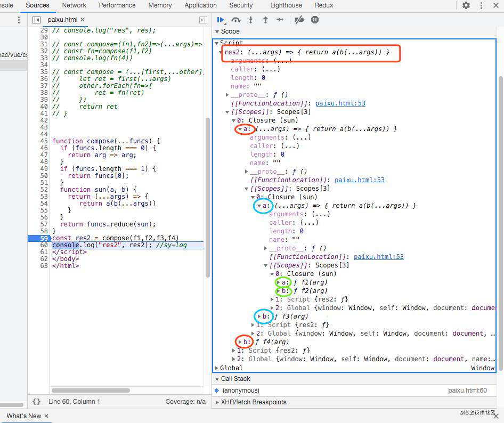This screenshot has width=504, height=423.
Task: Toggle pause on exceptions
Action: (315, 20)
